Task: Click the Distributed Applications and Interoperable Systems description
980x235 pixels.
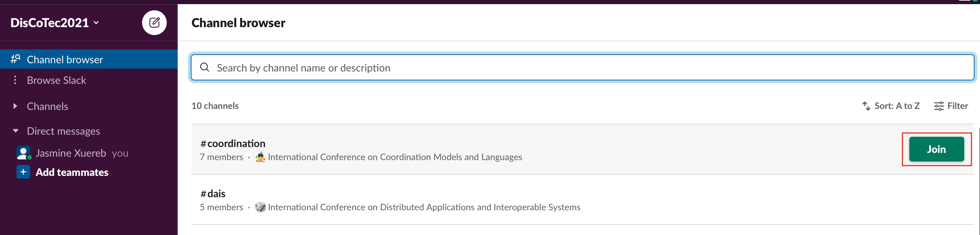Action: point(424,207)
